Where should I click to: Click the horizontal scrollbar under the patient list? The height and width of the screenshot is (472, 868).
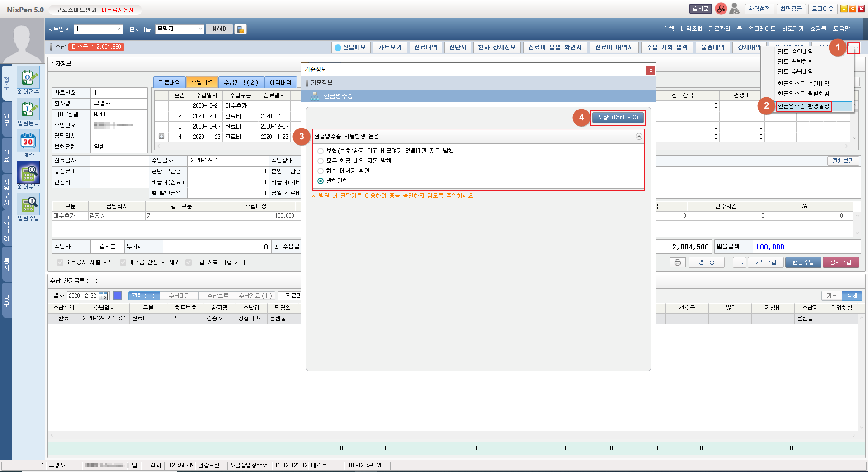point(452,435)
